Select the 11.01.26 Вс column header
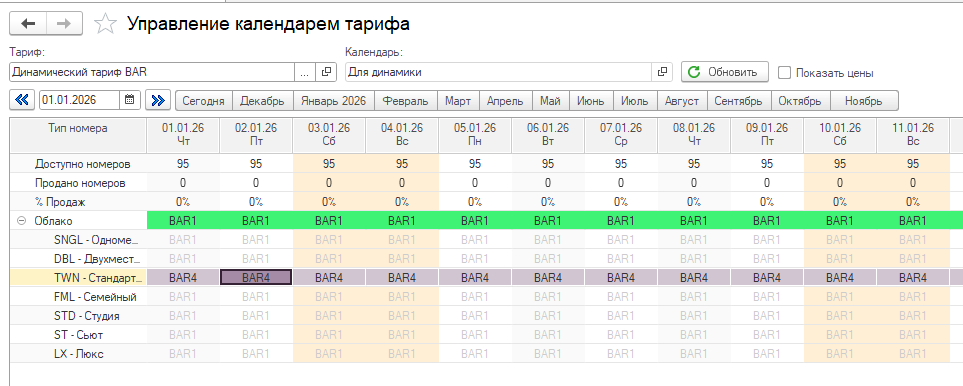 coord(913,135)
